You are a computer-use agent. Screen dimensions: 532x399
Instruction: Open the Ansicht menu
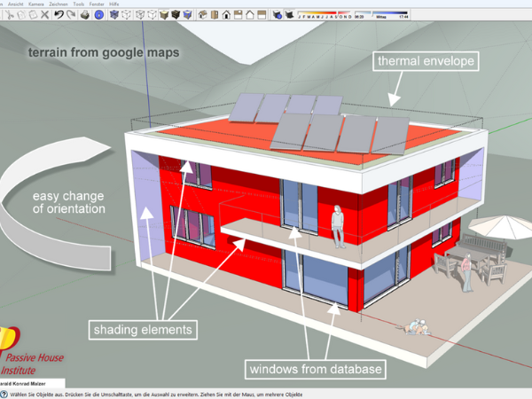[15, 4]
